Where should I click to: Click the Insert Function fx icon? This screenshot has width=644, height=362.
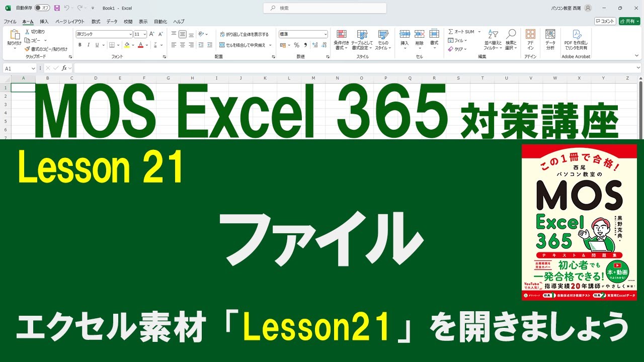(64, 68)
